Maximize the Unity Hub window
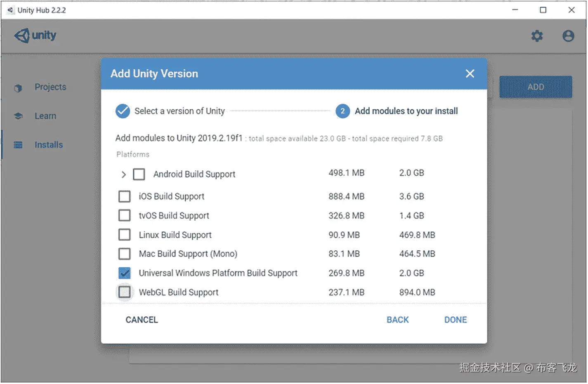Viewport: 588px width, 384px height. [543, 10]
